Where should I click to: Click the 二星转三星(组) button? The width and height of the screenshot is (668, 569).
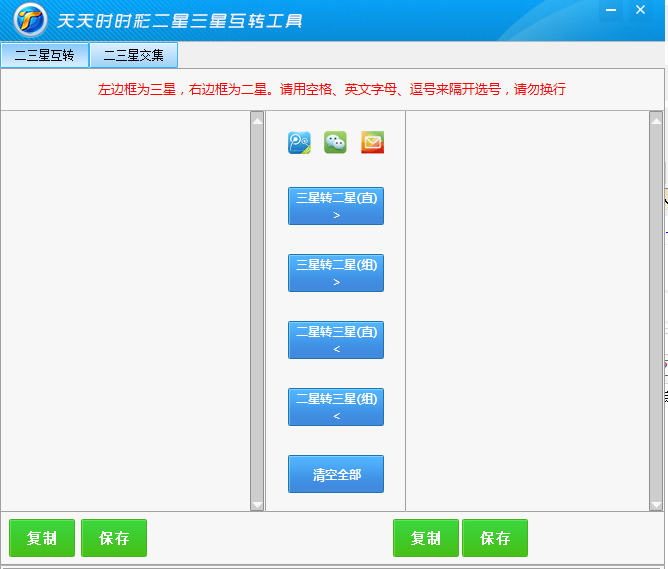click(x=336, y=407)
